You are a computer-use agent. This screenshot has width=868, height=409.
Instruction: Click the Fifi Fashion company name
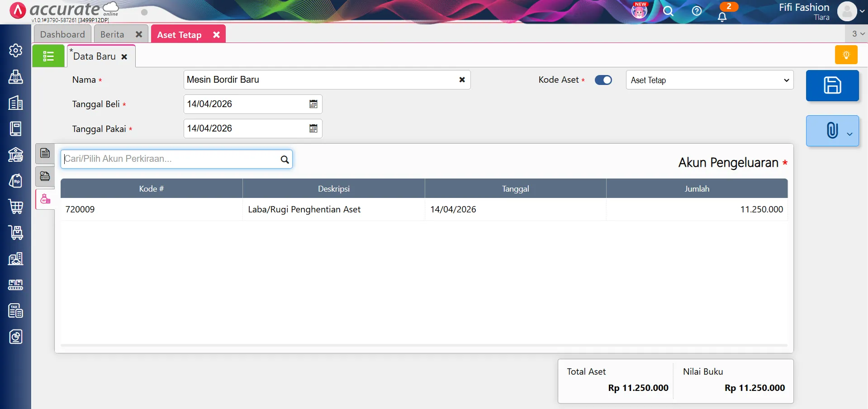(804, 7)
